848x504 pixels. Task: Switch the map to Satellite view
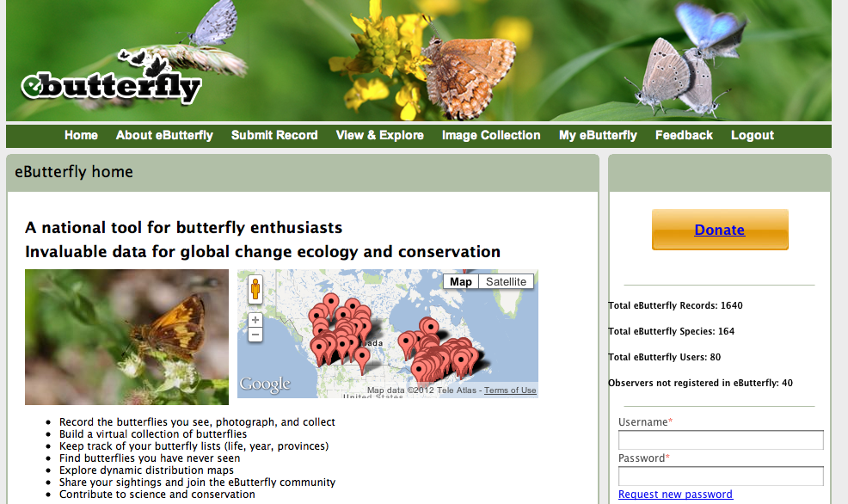pos(507,282)
